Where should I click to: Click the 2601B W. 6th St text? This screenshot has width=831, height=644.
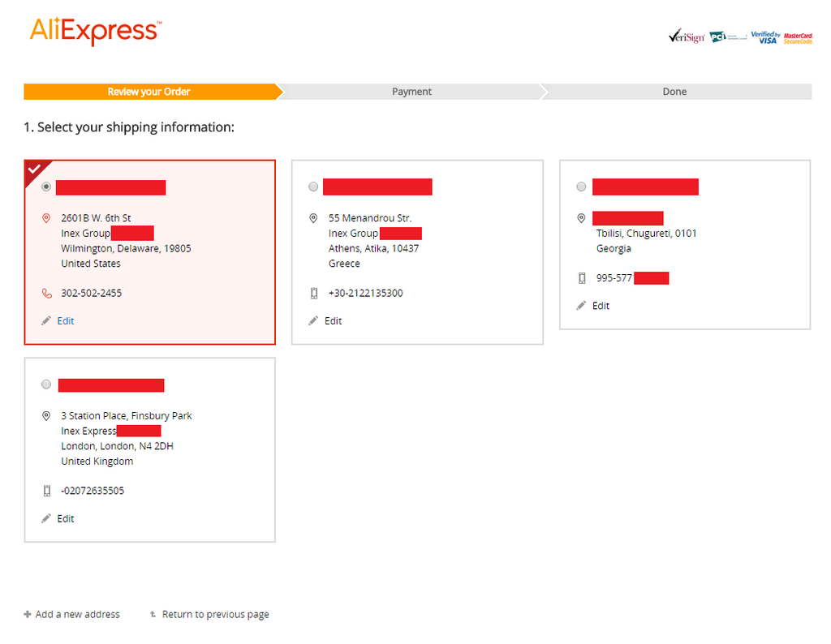(x=96, y=218)
